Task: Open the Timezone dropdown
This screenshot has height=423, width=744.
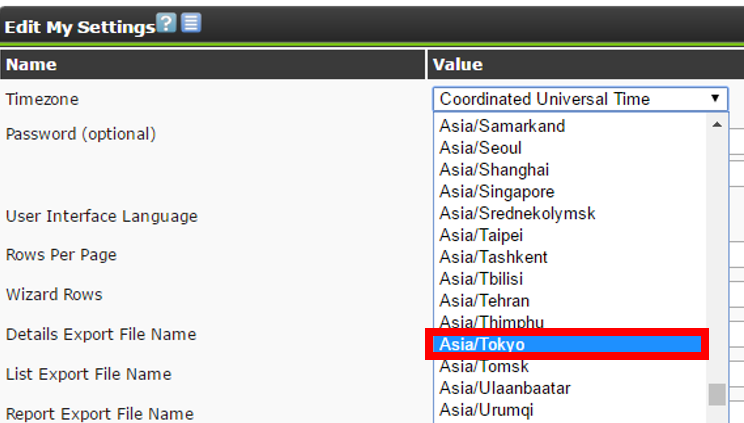Action: [580, 99]
